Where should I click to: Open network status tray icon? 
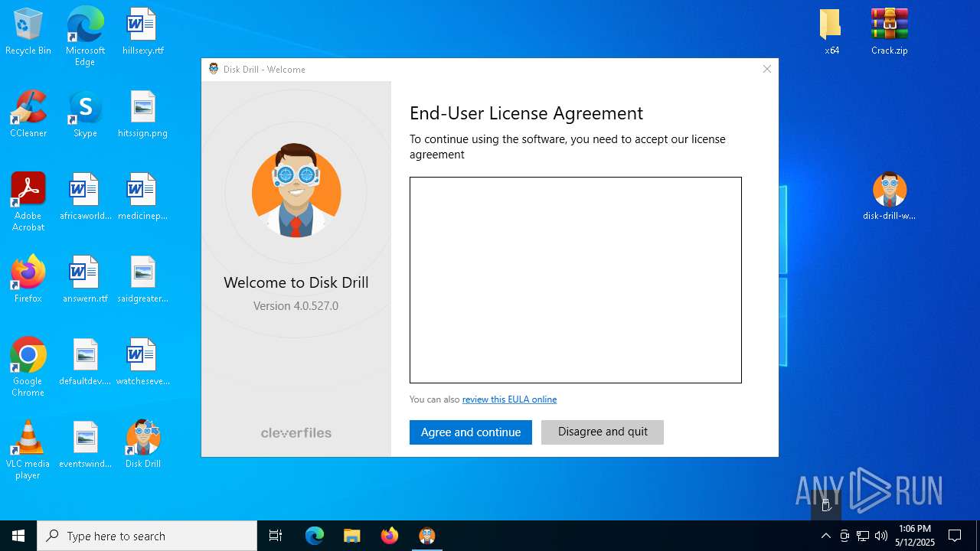863,536
